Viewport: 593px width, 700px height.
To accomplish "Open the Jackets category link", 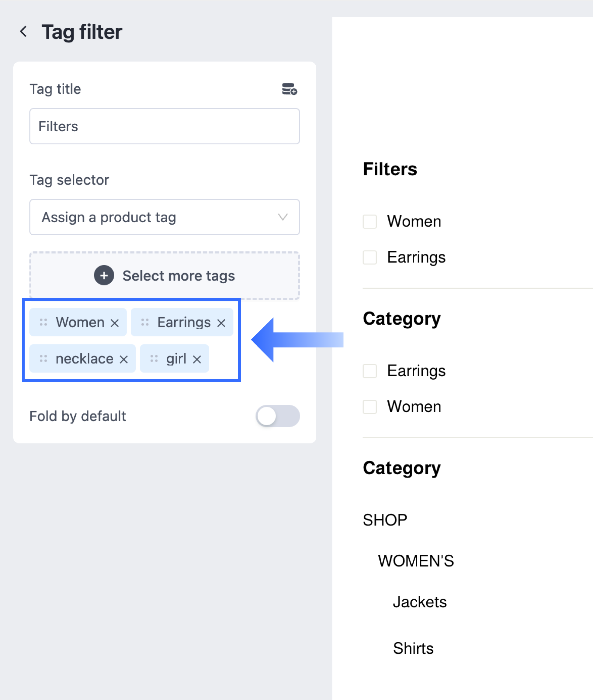I will pyautogui.click(x=420, y=602).
